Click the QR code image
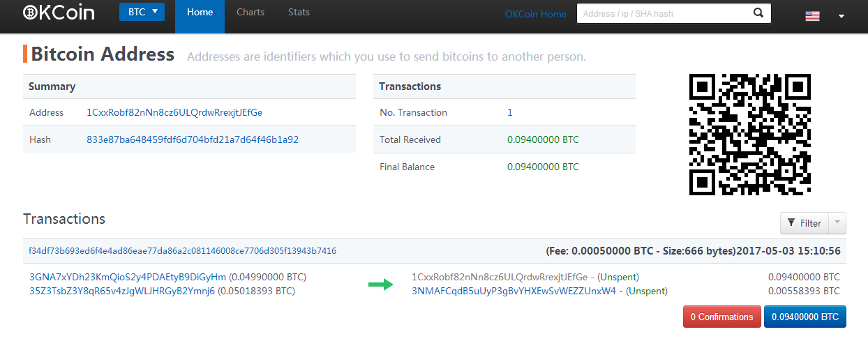The height and width of the screenshot is (341, 868). point(750,134)
